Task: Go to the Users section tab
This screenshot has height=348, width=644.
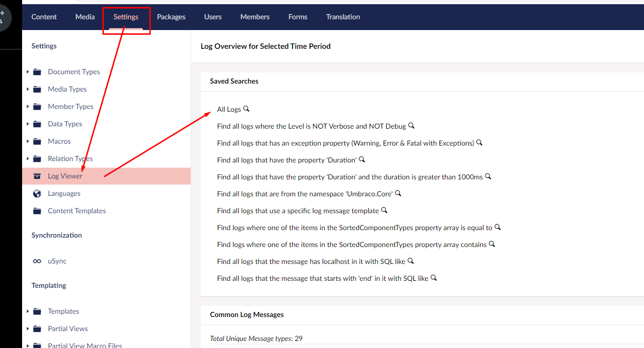Action: [x=213, y=17]
